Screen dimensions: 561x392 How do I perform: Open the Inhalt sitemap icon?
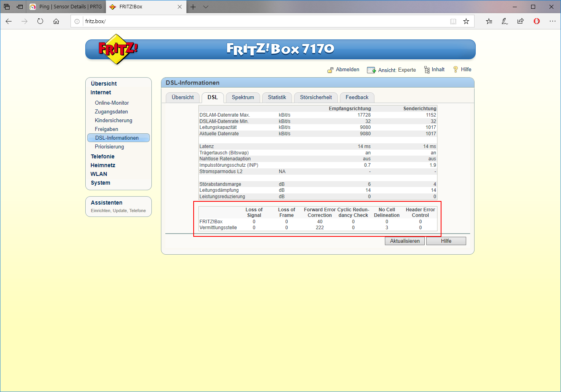(x=427, y=70)
